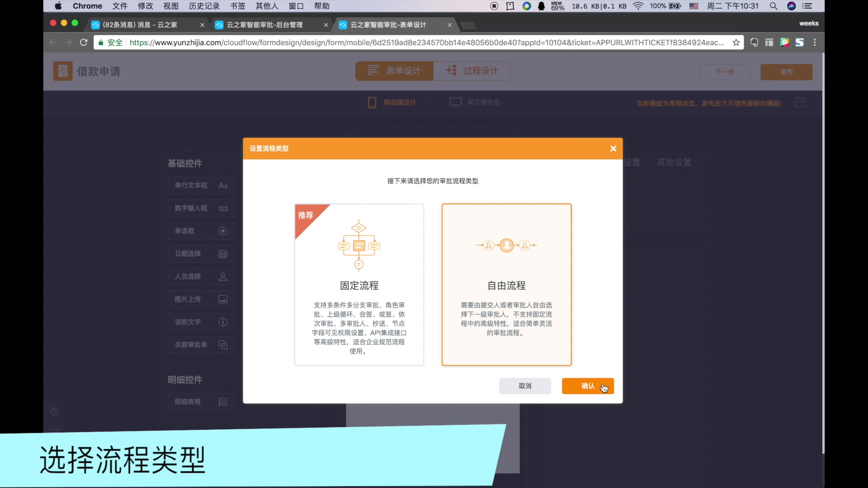Click the 自由流程 heading text
Image resolution: width=868 pixels, height=488 pixels.
point(506,286)
